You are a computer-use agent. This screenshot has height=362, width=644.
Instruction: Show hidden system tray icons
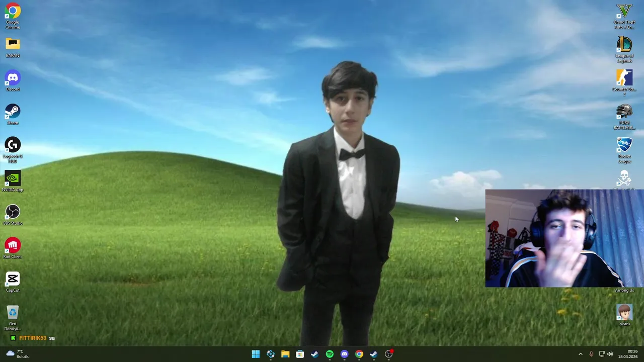tap(580, 354)
